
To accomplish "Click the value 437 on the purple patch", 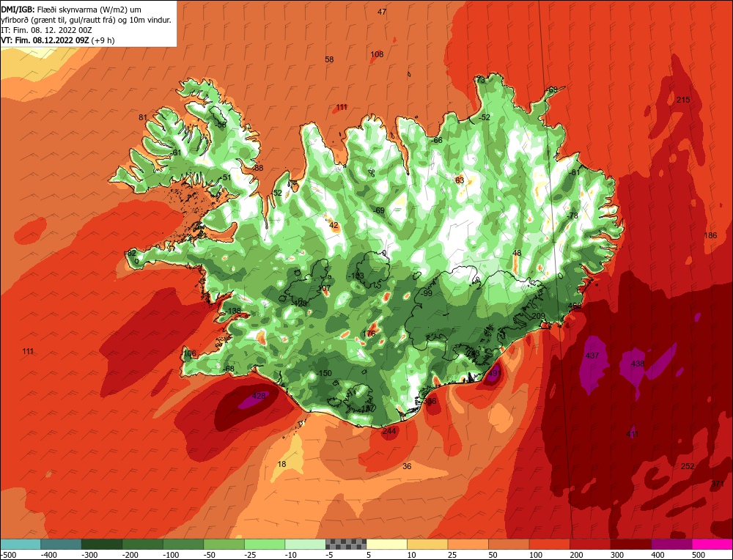I will [592, 355].
